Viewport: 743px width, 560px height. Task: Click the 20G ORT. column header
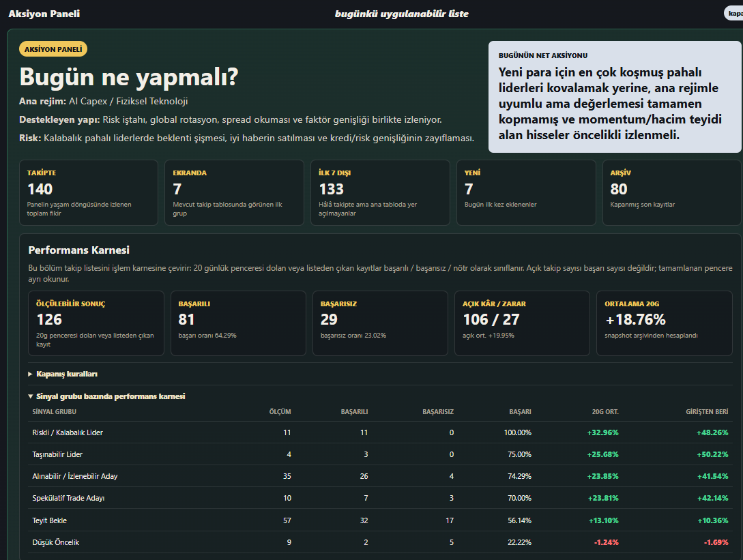point(605,412)
